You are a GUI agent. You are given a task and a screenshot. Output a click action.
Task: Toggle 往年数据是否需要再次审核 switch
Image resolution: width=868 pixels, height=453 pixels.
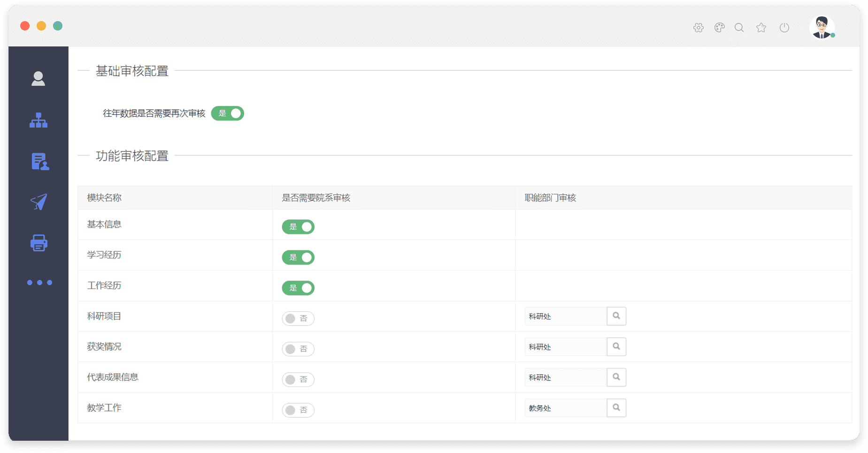pos(228,113)
